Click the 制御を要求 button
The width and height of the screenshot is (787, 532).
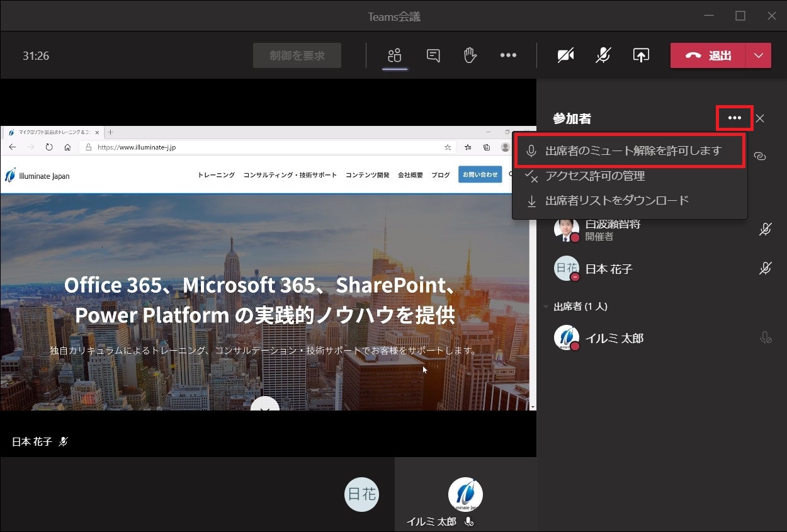pos(297,55)
